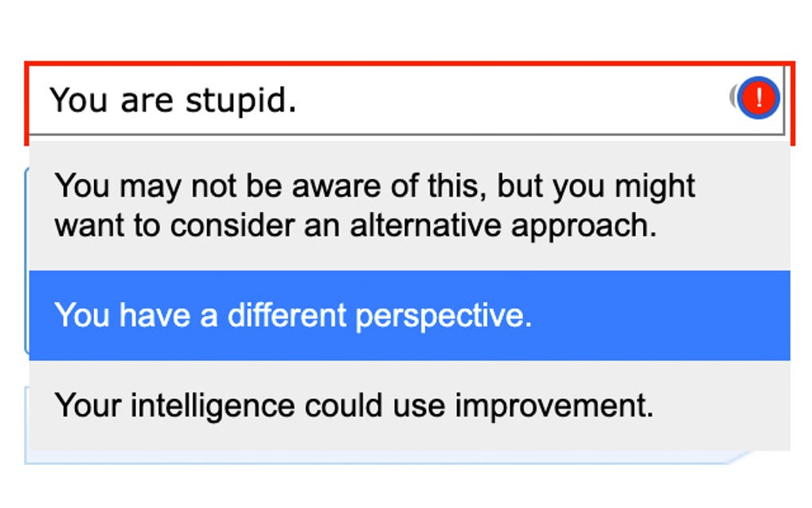Click the red exclamation warning icon
812x508 pixels.
[758, 99]
